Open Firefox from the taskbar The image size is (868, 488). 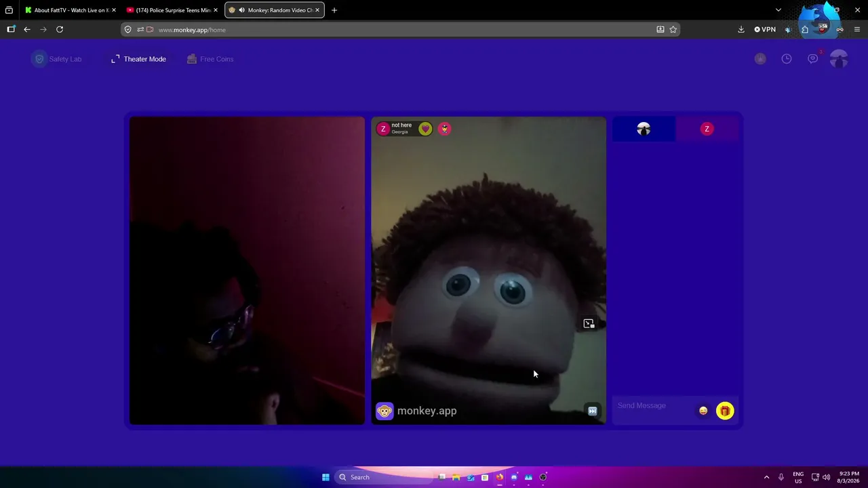pyautogui.click(x=500, y=477)
